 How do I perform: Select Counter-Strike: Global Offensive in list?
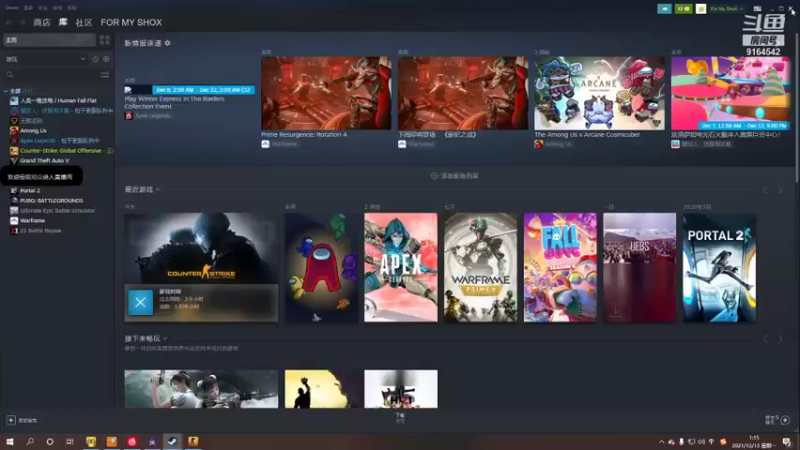[62, 151]
